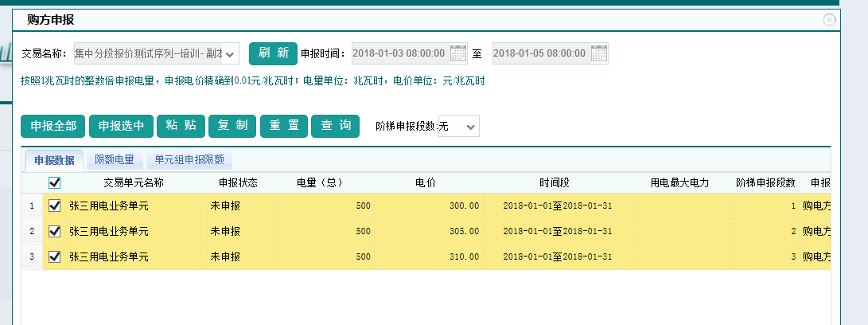Uncheck the row 1 checkbox
The width and height of the screenshot is (868, 325).
click(55, 206)
